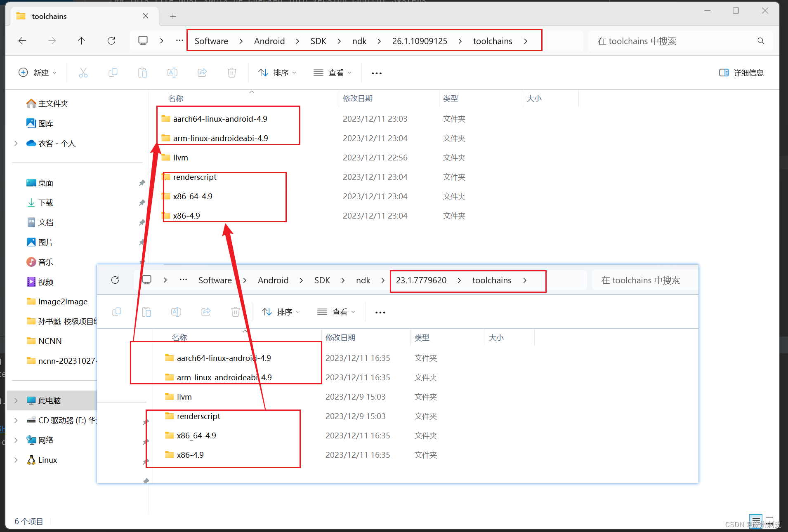Click the Delete trash icon in top toolbar
The width and height of the screenshot is (788, 532).
232,73
